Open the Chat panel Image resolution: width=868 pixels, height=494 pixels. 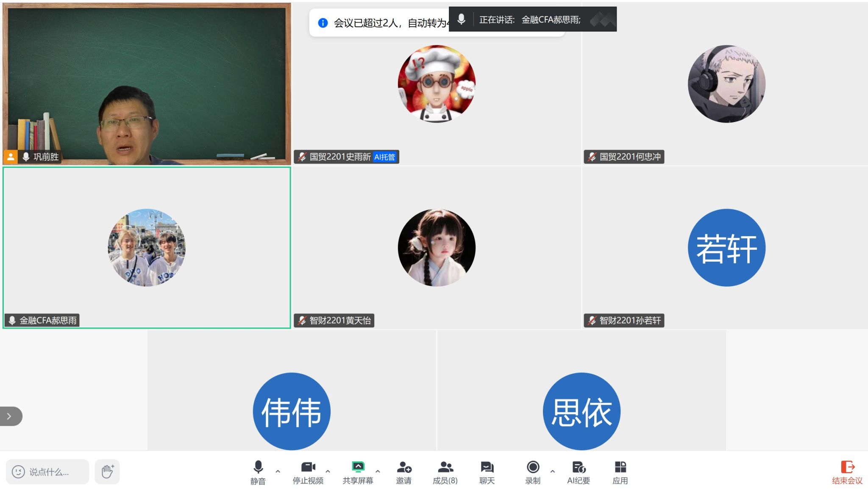(x=487, y=468)
